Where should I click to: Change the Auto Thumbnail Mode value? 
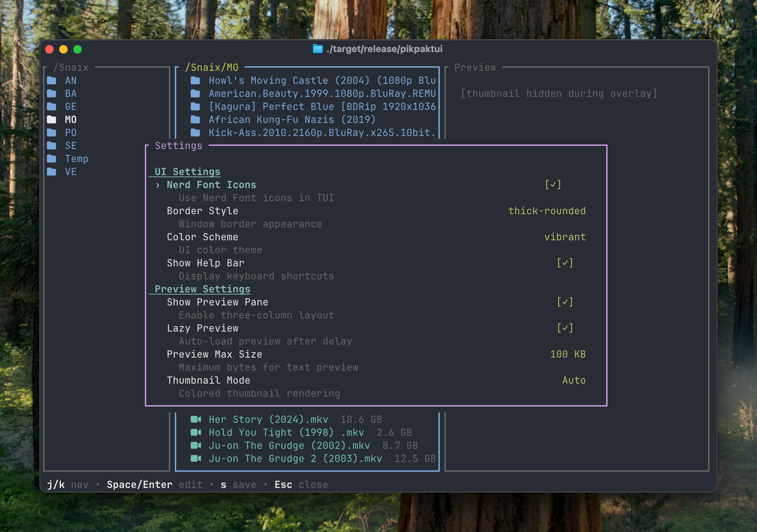pyautogui.click(x=574, y=380)
